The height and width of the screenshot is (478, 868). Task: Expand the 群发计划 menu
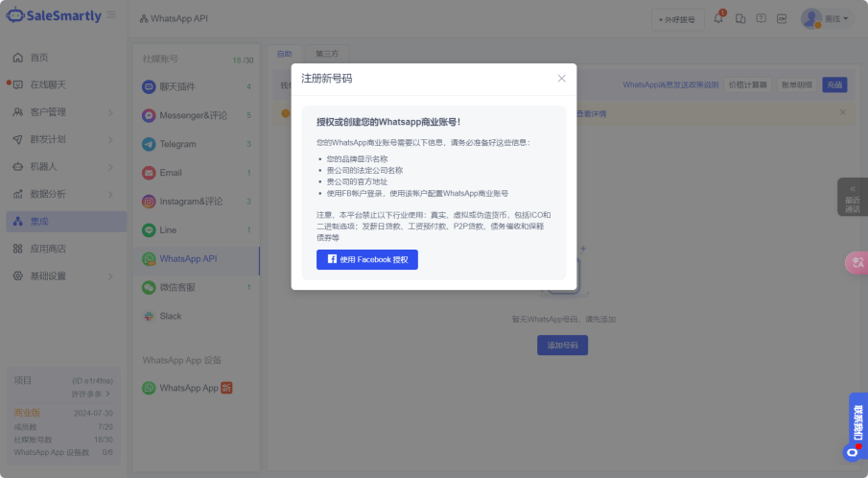point(66,139)
